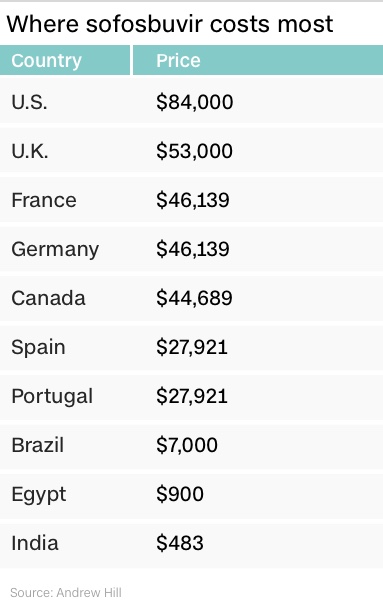Click Portugal's $27,921 price
Viewport: 383px width, 610px height.
[x=192, y=396]
